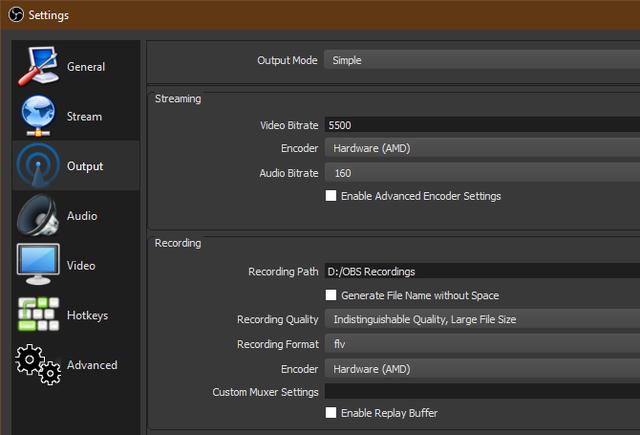Open the Output Mode dropdown
Viewport: 640px width, 435px height.
tap(482, 60)
